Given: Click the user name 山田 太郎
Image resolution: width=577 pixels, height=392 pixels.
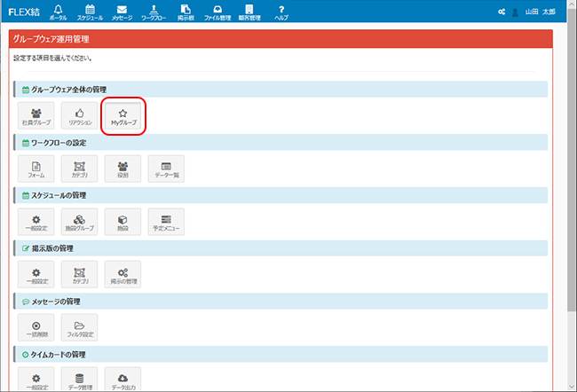Looking at the screenshot, I should (541, 12).
